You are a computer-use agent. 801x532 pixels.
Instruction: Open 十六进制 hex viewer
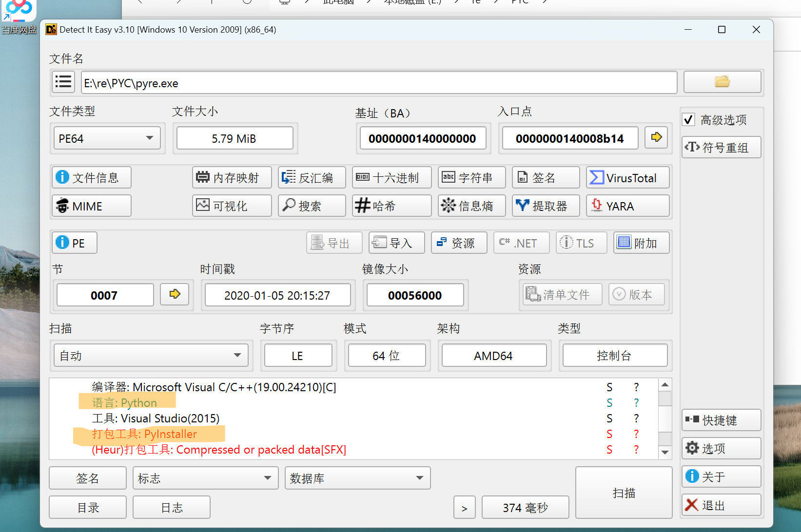[x=392, y=177]
